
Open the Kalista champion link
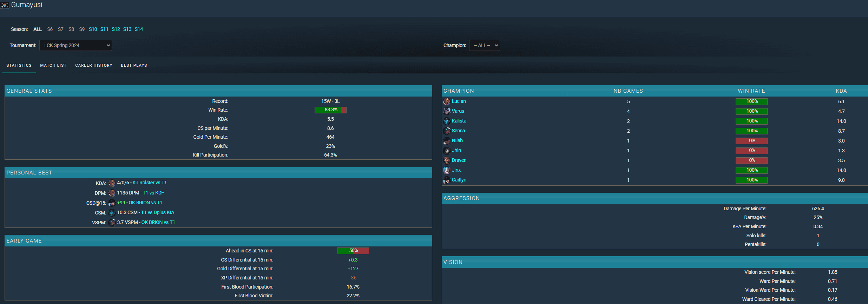pyautogui.click(x=459, y=121)
